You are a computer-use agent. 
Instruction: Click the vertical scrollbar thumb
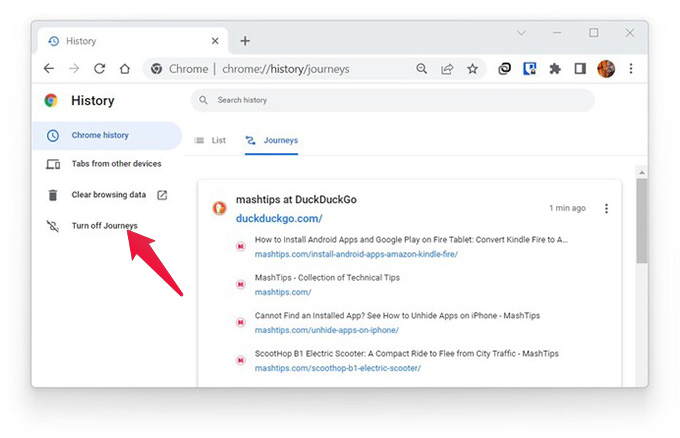pyautogui.click(x=642, y=221)
